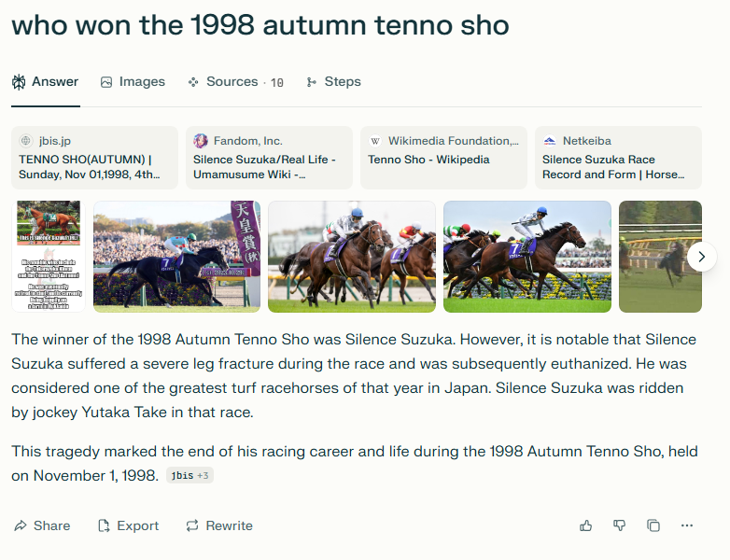This screenshot has width=730, height=560.
Task: Open the Silence Suzuka meme image thumbnail
Action: point(49,256)
